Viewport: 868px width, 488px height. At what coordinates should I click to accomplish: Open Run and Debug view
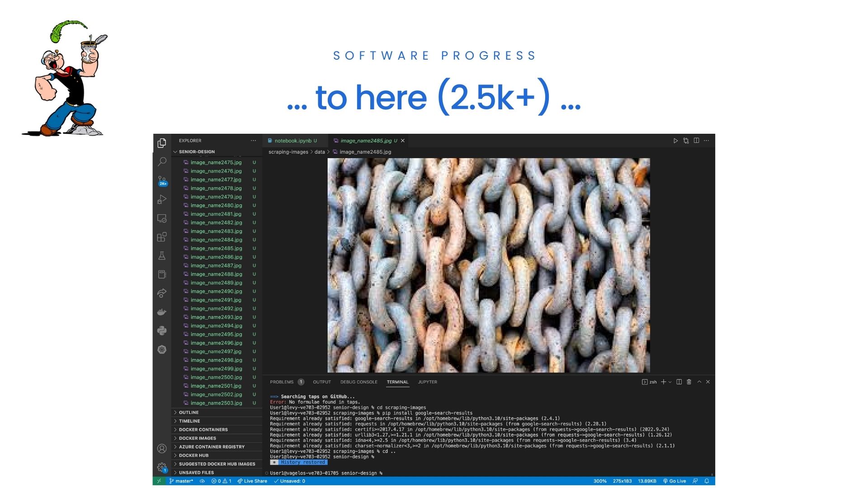coord(162,199)
